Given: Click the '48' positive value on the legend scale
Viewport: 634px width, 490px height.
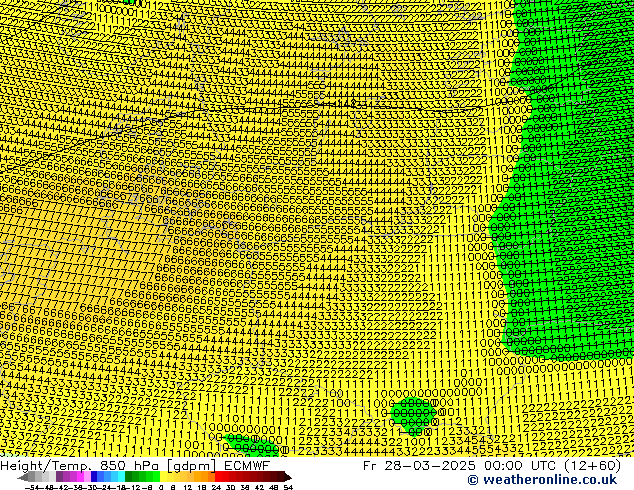Looking at the screenshot, I should [x=274, y=488].
